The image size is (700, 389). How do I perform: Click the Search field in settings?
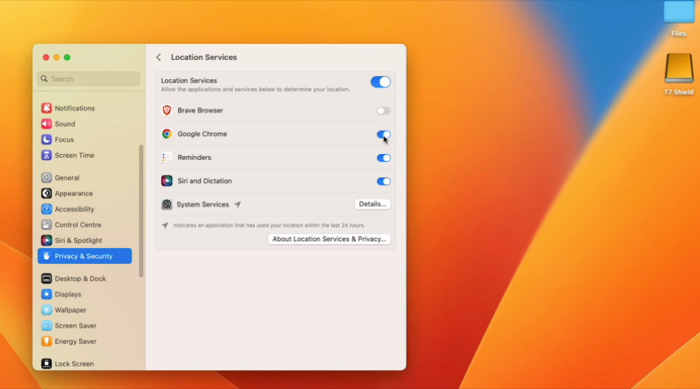[x=89, y=79]
